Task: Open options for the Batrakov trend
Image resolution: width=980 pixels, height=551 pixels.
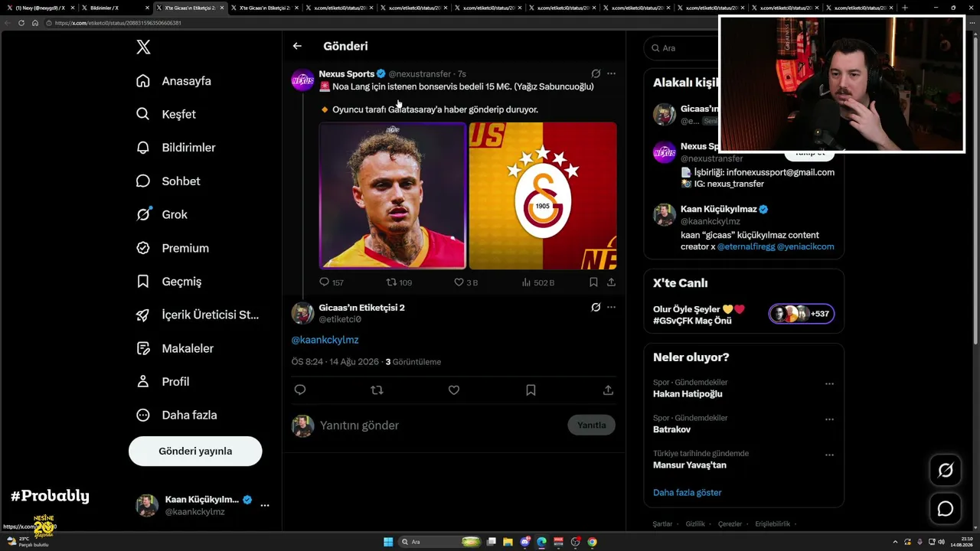Action: click(x=829, y=419)
